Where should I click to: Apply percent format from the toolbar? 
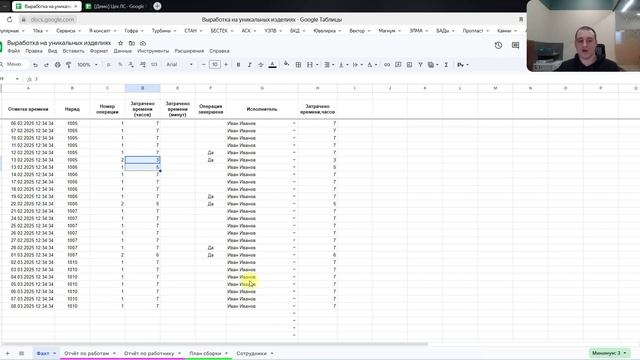click(120, 65)
